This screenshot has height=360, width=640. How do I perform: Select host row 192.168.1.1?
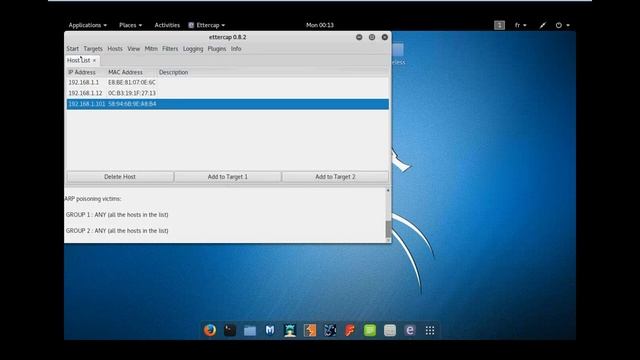(227, 82)
